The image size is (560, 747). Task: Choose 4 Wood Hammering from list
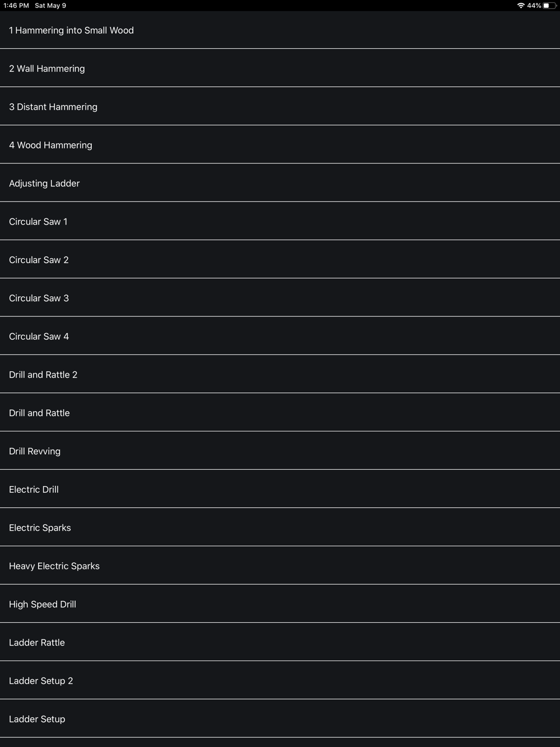pos(280,144)
